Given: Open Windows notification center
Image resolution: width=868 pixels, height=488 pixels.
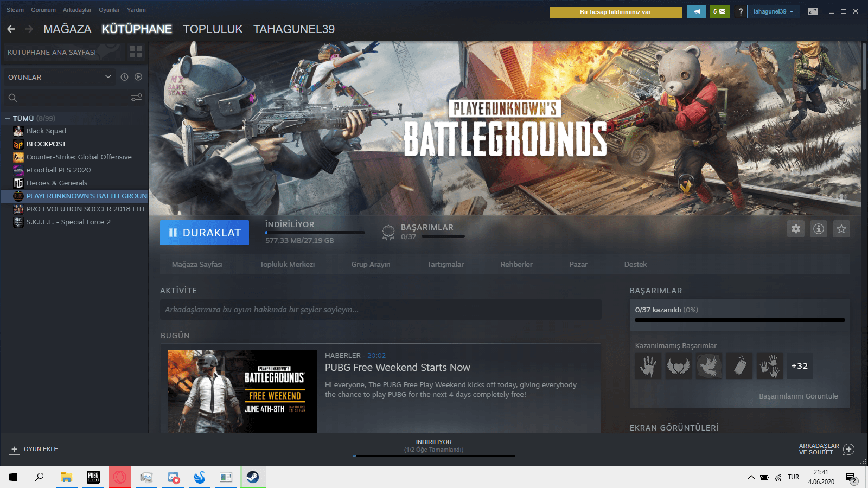Looking at the screenshot, I should [851, 478].
